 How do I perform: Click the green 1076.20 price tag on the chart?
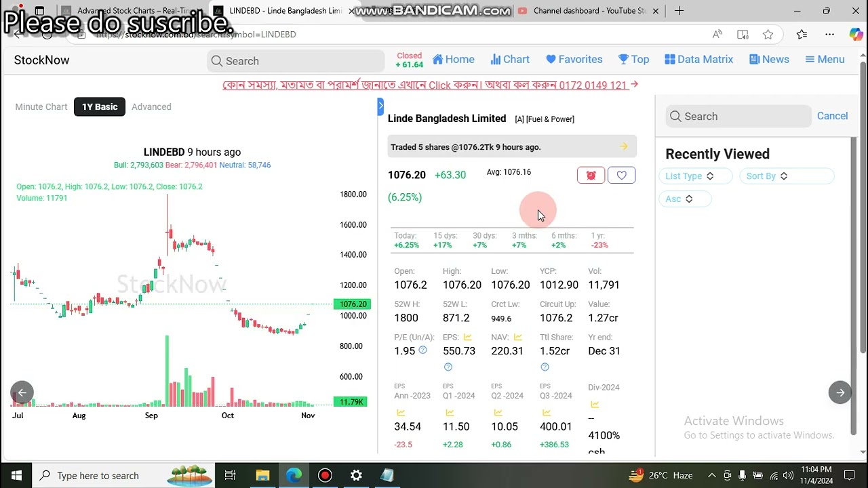(x=352, y=304)
